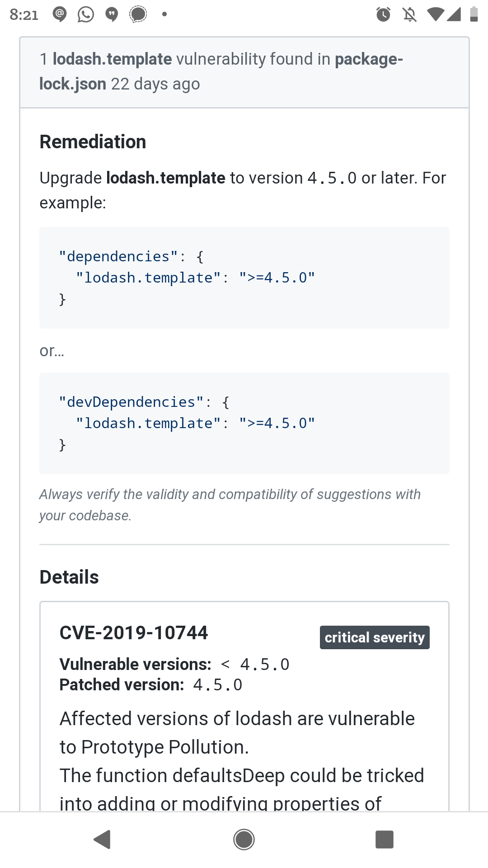Tap the '22 days ago' timestamp
Viewport: 488px width, 868px height.
pyautogui.click(x=155, y=84)
